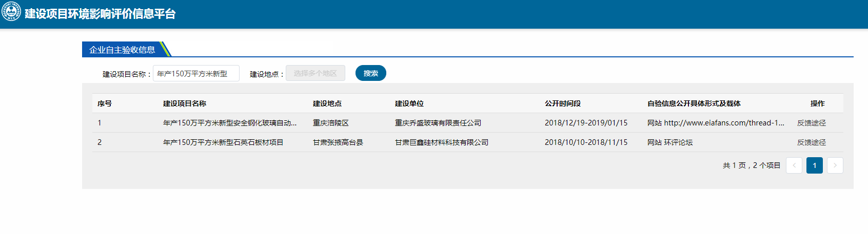Go to previous page with left arrow
The image size is (868, 234).
coord(794,165)
